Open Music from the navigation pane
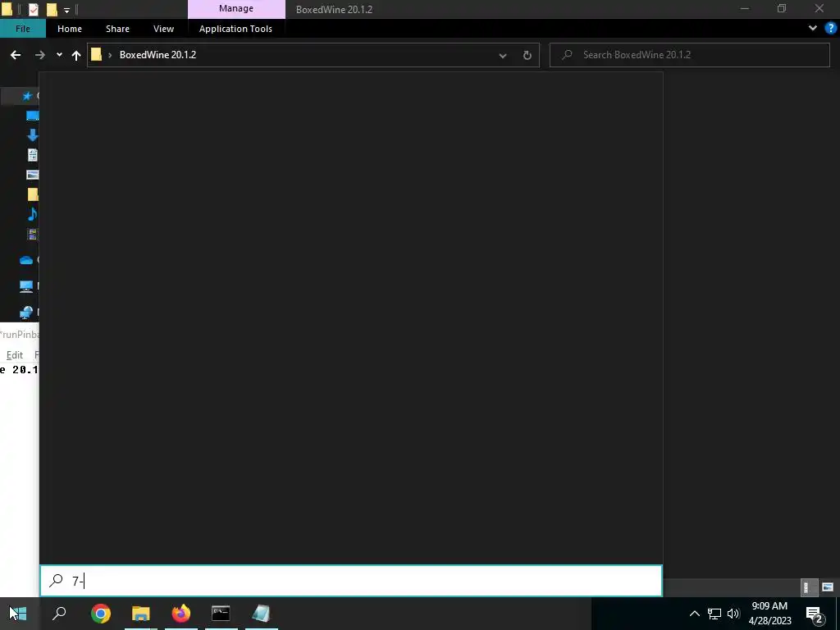840x630 pixels. [33, 214]
